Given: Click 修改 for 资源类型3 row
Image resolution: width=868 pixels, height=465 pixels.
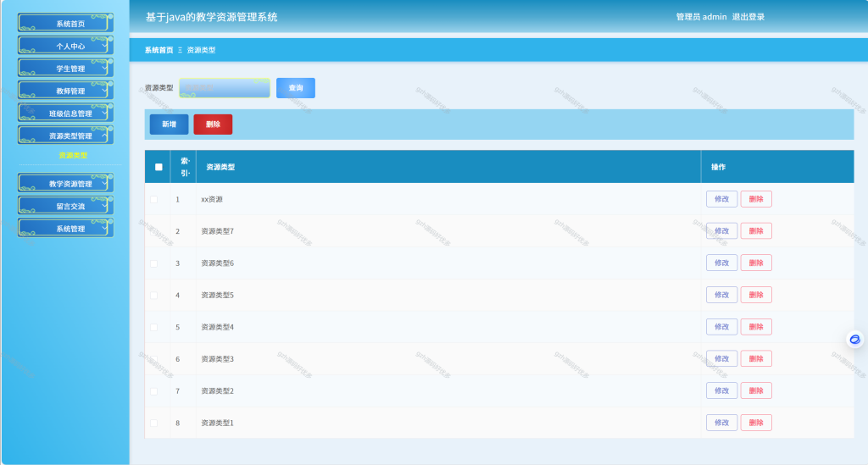Looking at the screenshot, I should (721, 359).
